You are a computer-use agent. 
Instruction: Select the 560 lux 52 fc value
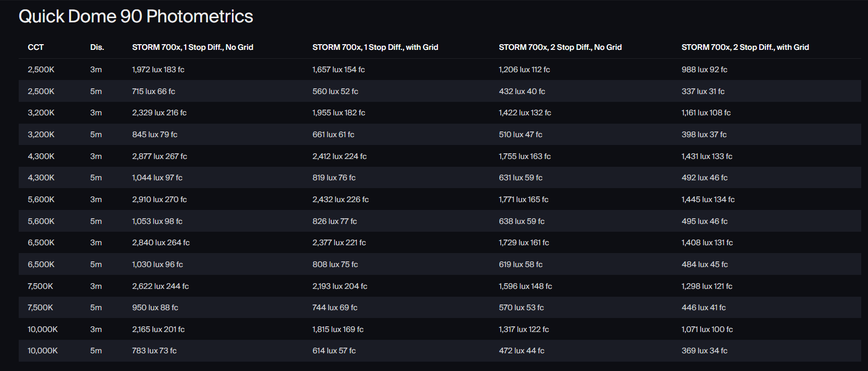(x=335, y=91)
